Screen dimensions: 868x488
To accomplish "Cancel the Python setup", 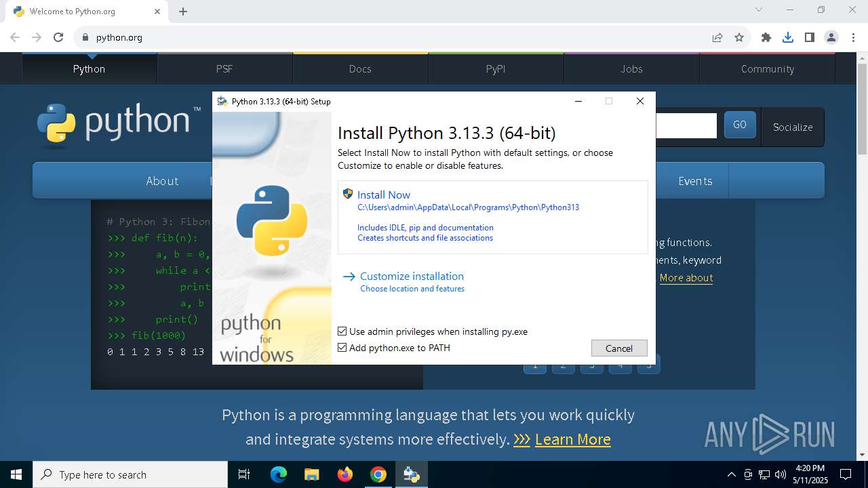I will click(619, 348).
